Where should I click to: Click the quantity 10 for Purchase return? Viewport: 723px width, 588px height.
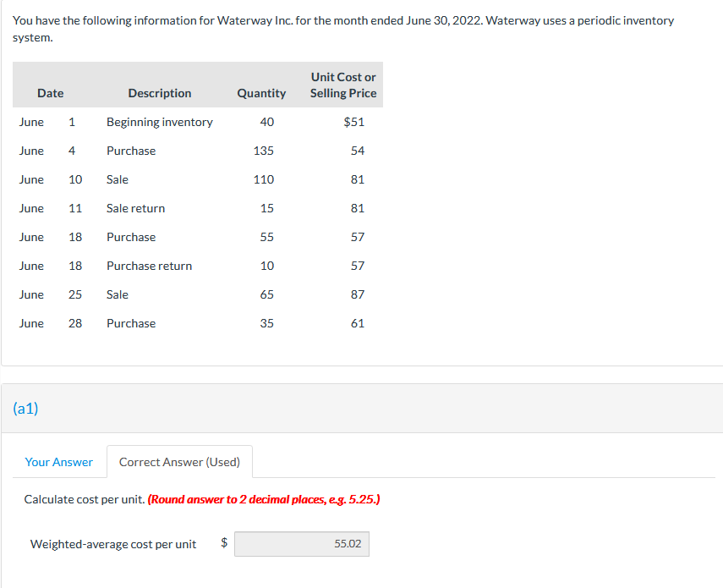pos(266,267)
